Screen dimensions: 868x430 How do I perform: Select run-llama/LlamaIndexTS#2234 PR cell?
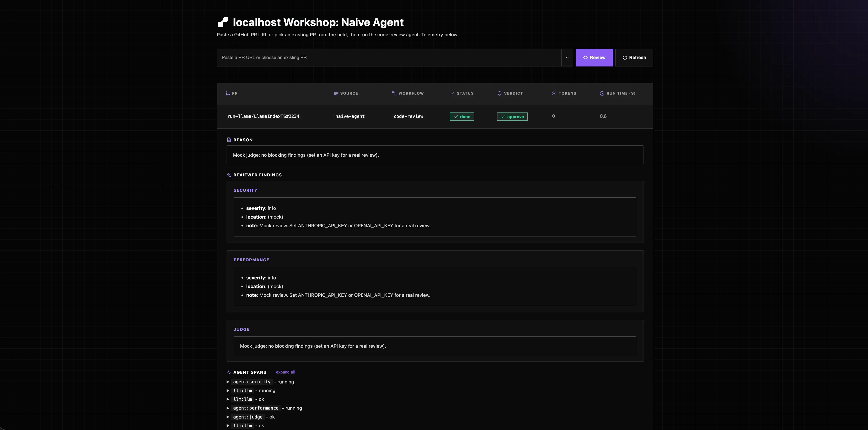click(x=263, y=116)
